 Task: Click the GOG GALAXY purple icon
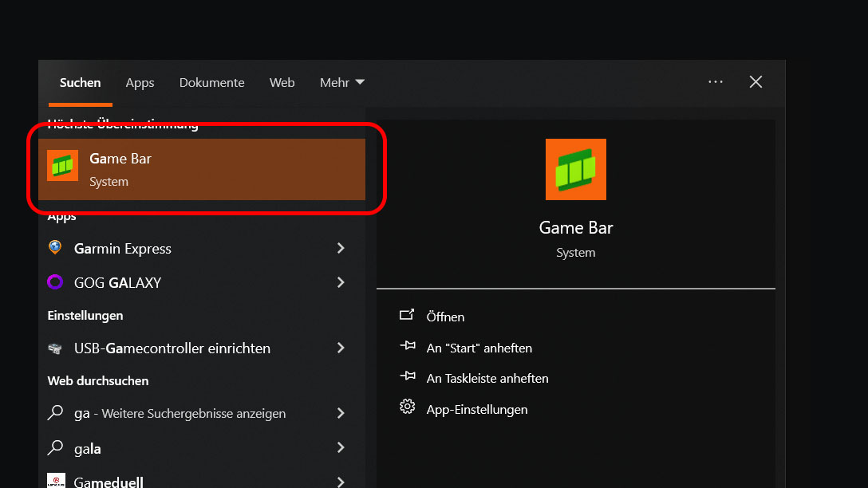pyautogui.click(x=54, y=282)
